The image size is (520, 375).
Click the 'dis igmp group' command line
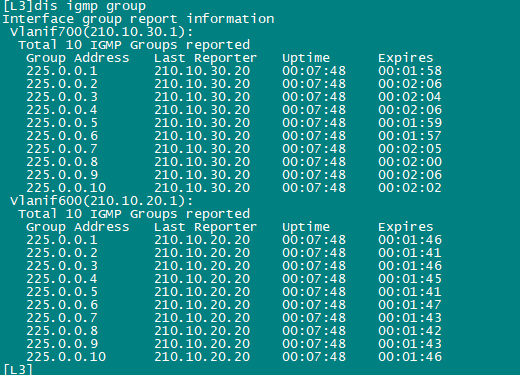(74, 6)
